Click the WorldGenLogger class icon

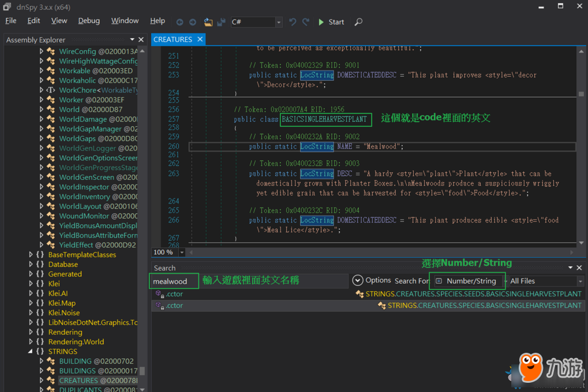(51, 148)
